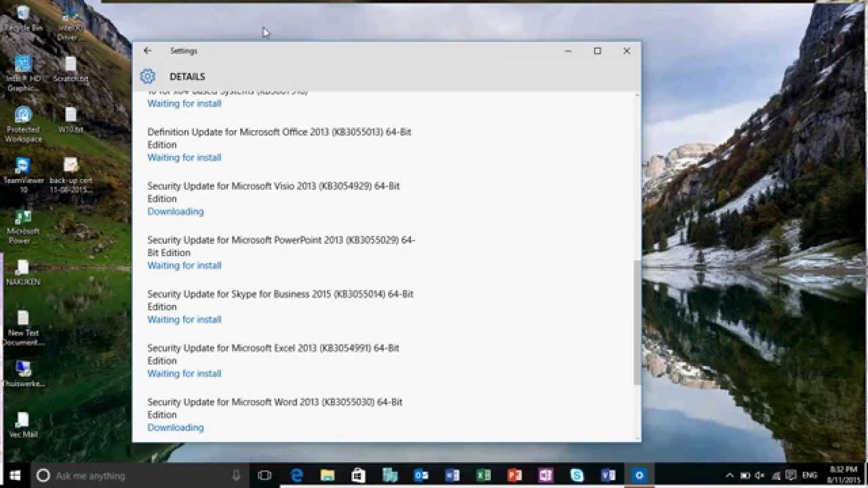Image resolution: width=868 pixels, height=488 pixels.
Task: Open Word from the taskbar
Action: pos(452,476)
